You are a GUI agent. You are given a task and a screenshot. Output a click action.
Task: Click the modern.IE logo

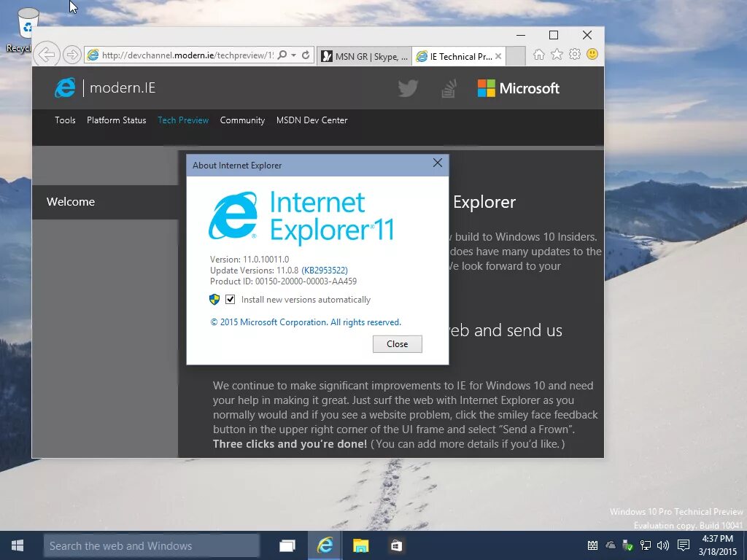coord(105,87)
